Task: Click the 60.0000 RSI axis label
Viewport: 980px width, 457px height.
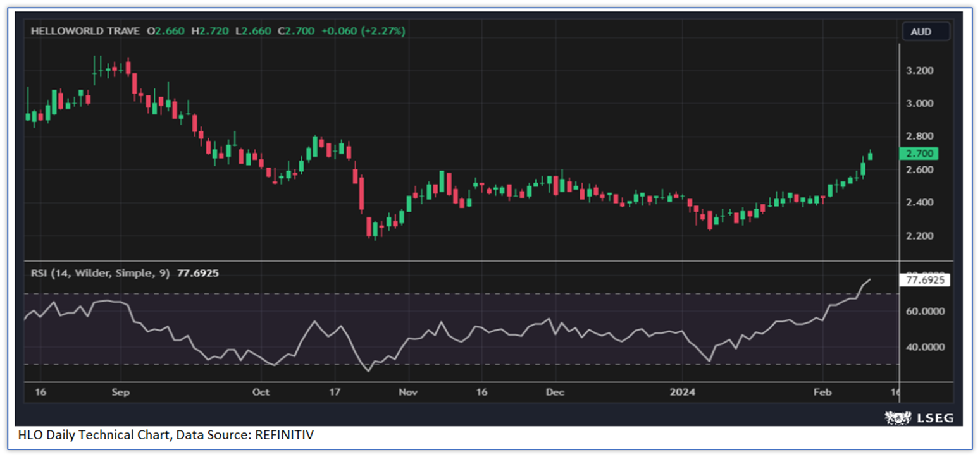Action: (925, 312)
